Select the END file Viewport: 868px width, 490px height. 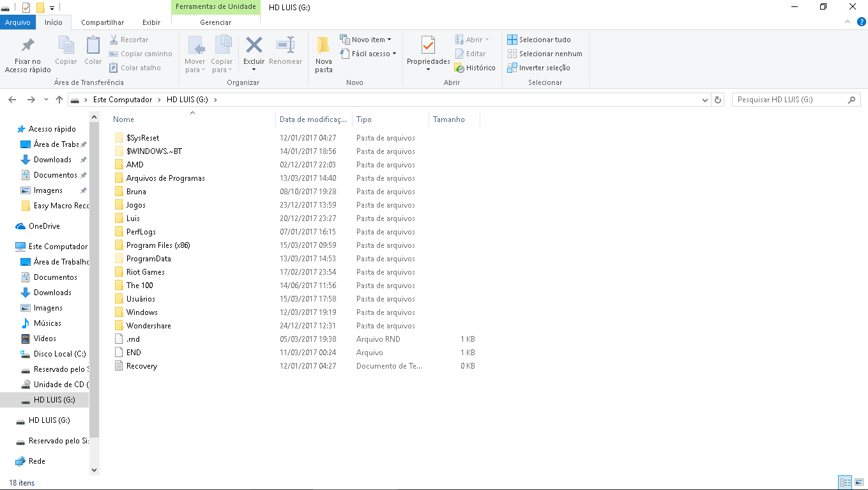[133, 353]
